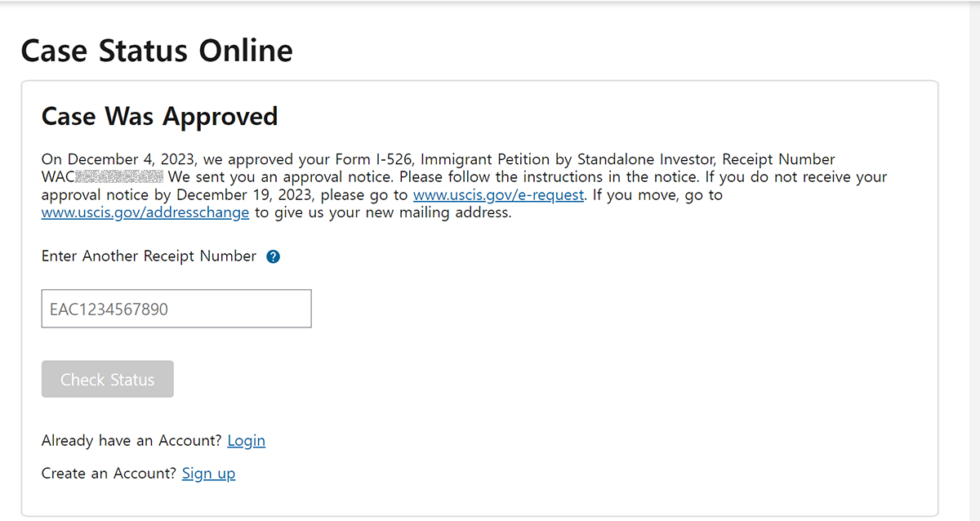Image resolution: width=980 pixels, height=521 pixels.
Task: Focus the receipt number input field
Action: (176, 309)
